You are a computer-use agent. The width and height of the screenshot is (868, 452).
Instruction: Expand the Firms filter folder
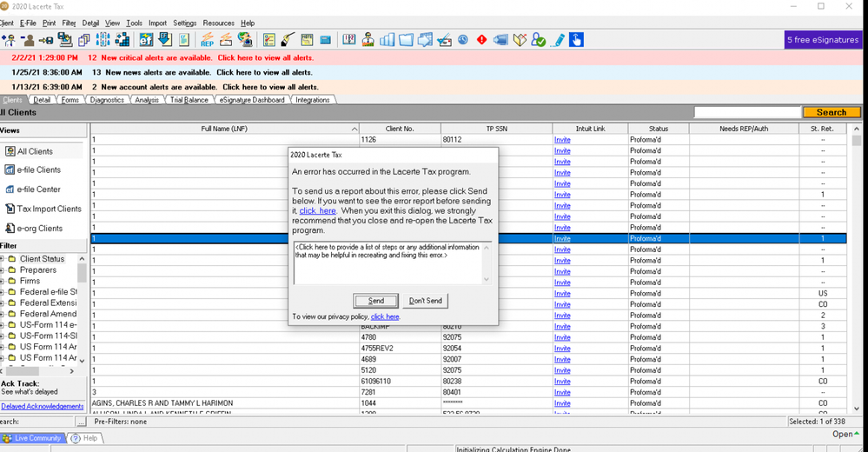[3, 281]
